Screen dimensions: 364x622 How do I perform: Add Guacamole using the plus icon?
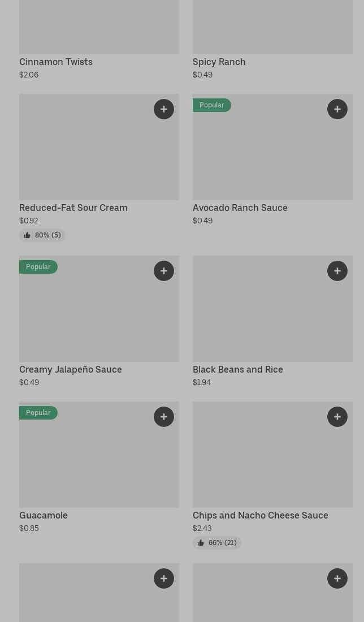point(164,417)
